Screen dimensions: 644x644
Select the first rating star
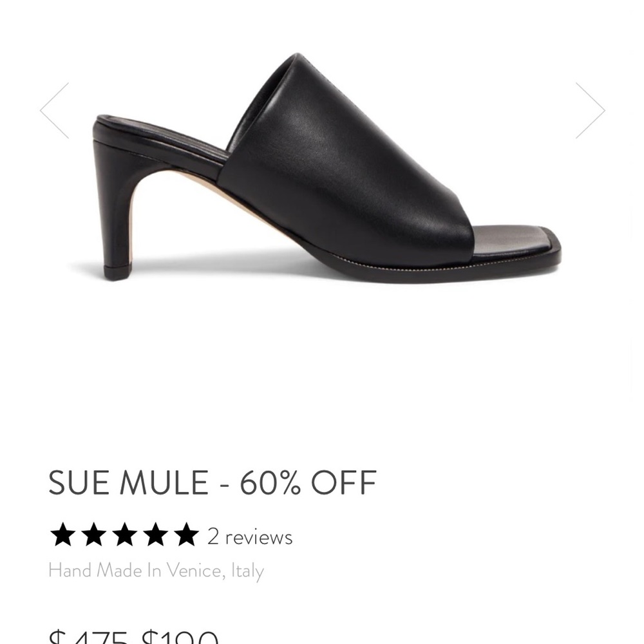click(64, 535)
